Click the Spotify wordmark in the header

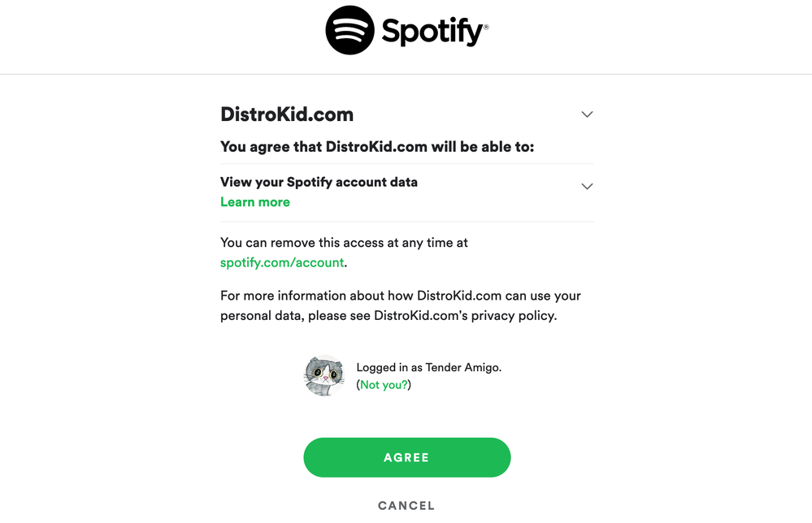click(x=432, y=31)
